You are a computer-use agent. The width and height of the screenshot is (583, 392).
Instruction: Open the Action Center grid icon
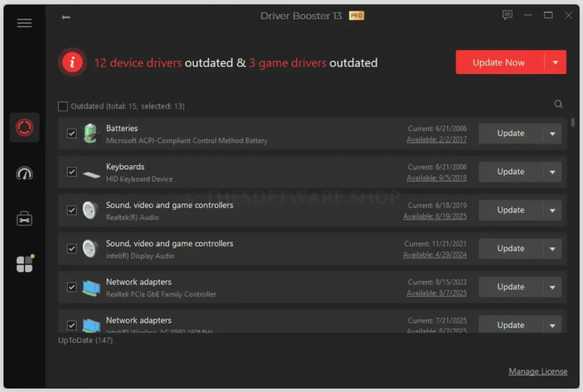pos(24,264)
